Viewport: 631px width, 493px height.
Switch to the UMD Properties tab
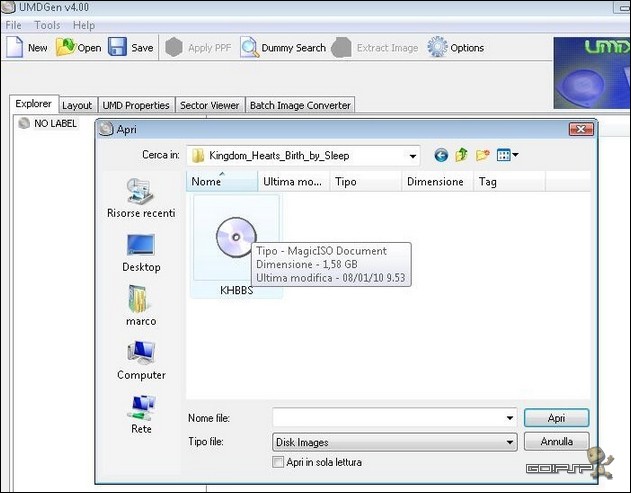pos(136,105)
